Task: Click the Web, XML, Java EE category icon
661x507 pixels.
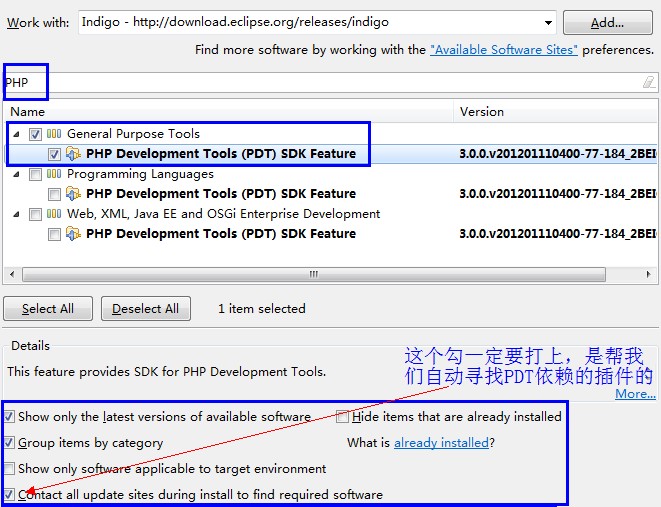Action: [54, 214]
